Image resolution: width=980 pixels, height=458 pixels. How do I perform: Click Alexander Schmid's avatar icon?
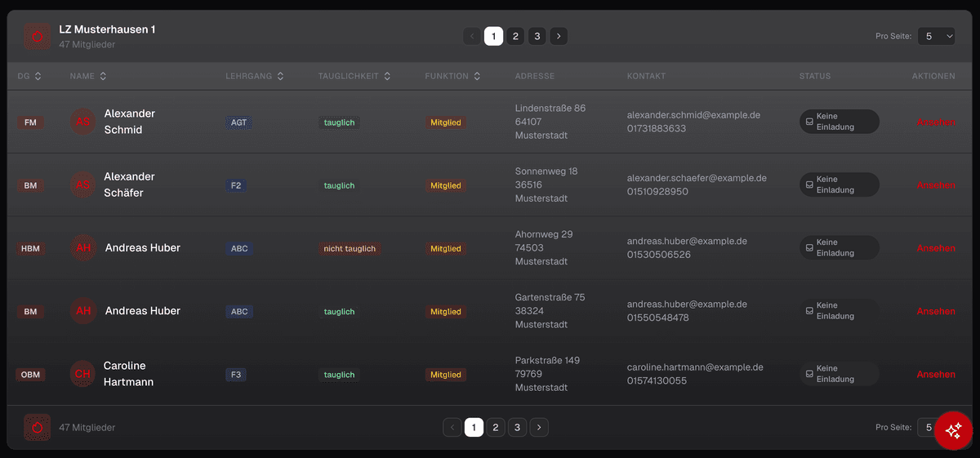(82, 122)
